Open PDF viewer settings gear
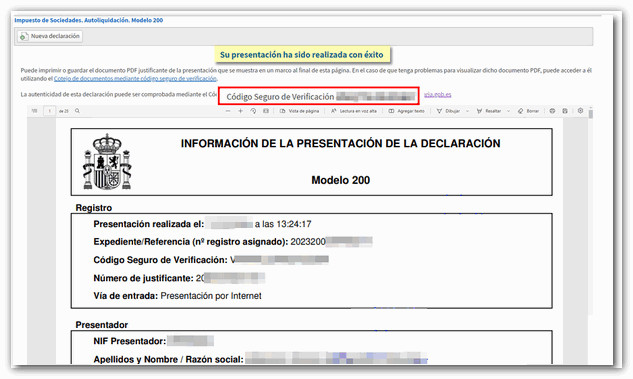 pos(581,111)
